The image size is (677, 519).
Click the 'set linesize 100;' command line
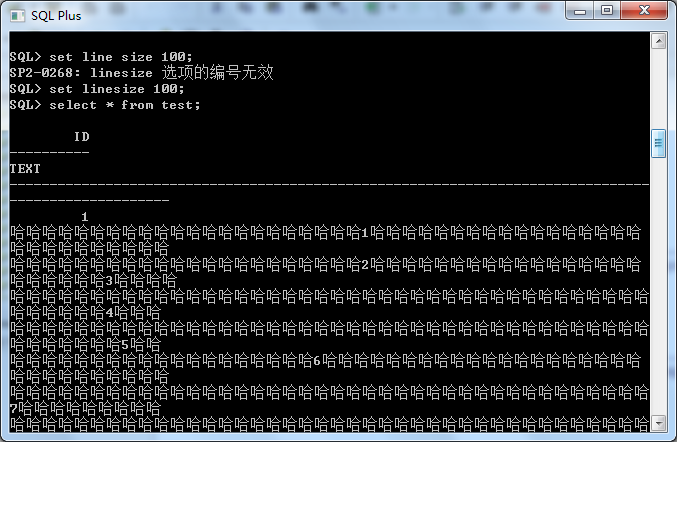coord(97,89)
